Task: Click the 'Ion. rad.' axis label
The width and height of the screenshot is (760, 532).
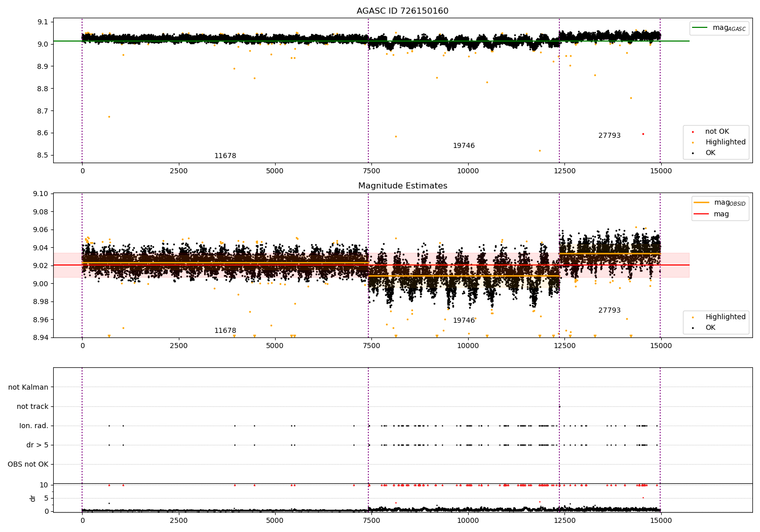Action: point(34,426)
